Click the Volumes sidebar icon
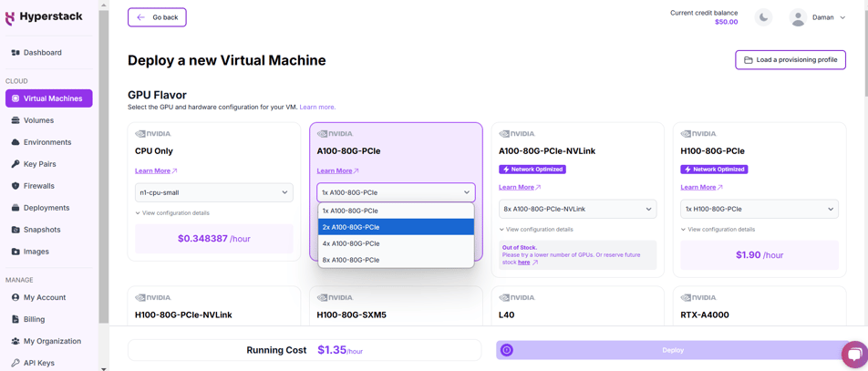Image resolution: width=868 pixels, height=371 pixels. click(15, 120)
